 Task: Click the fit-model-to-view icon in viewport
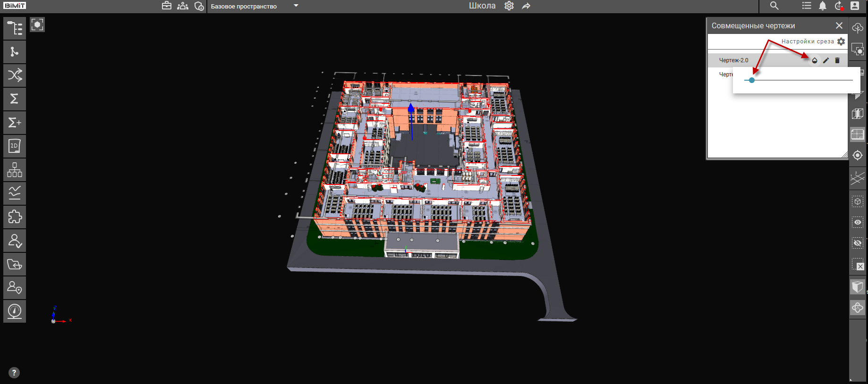pyautogui.click(x=37, y=25)
